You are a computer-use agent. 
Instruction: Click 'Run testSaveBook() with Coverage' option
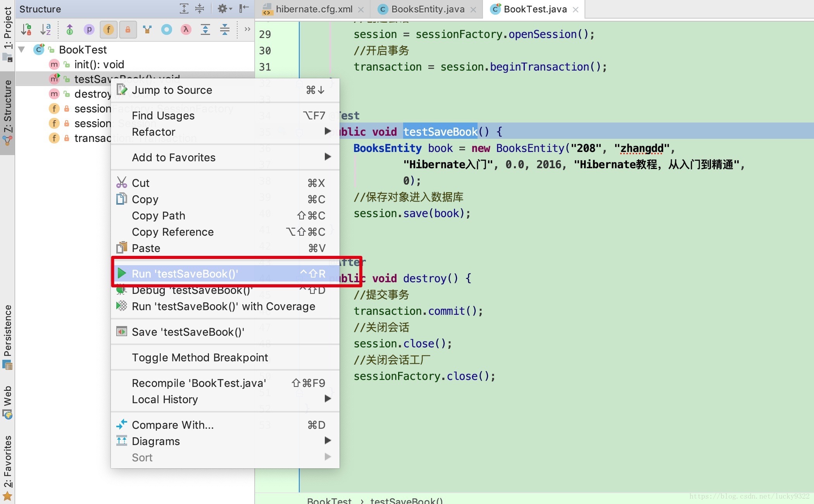(x=223, y=306)
